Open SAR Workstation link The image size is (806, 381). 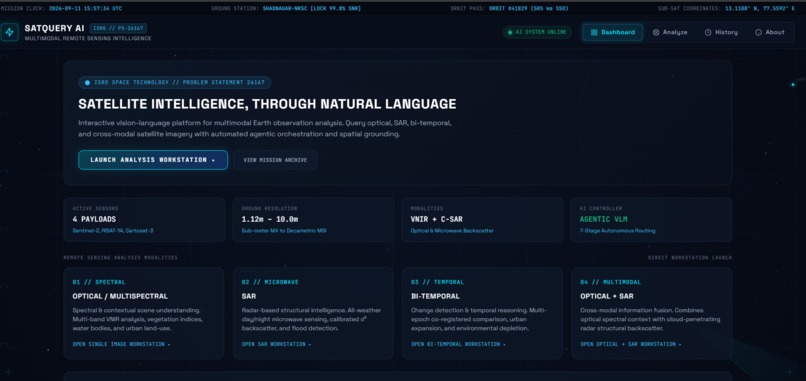277,344
